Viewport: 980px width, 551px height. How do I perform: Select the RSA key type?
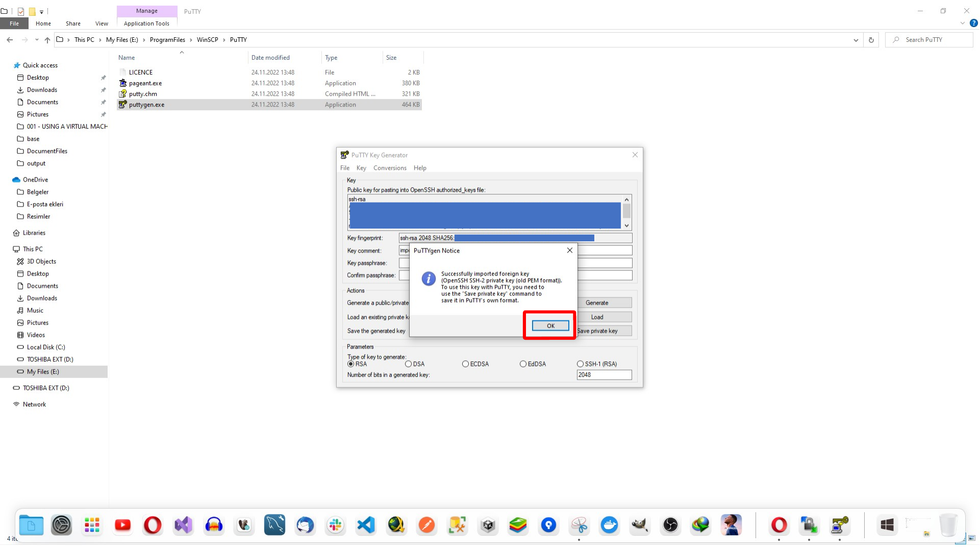pos(351,364)
